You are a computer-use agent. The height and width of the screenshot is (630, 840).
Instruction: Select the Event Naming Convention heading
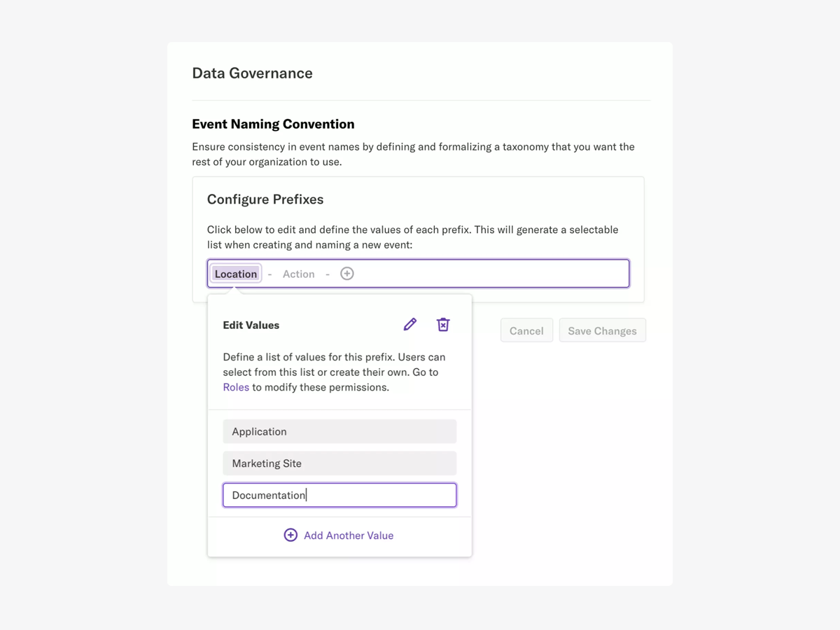pos(273,124)
